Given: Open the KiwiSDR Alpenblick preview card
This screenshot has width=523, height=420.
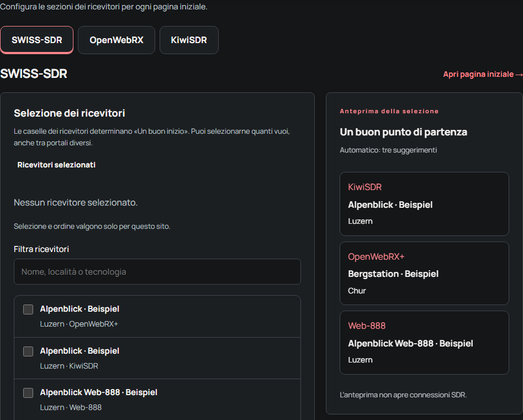Looking at the screenshot, I should [x=424, y=204].
